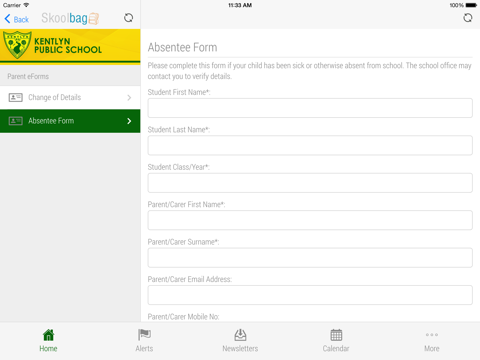
Task: Refresh the sidebar with the left reload icon
Action: 128,18
